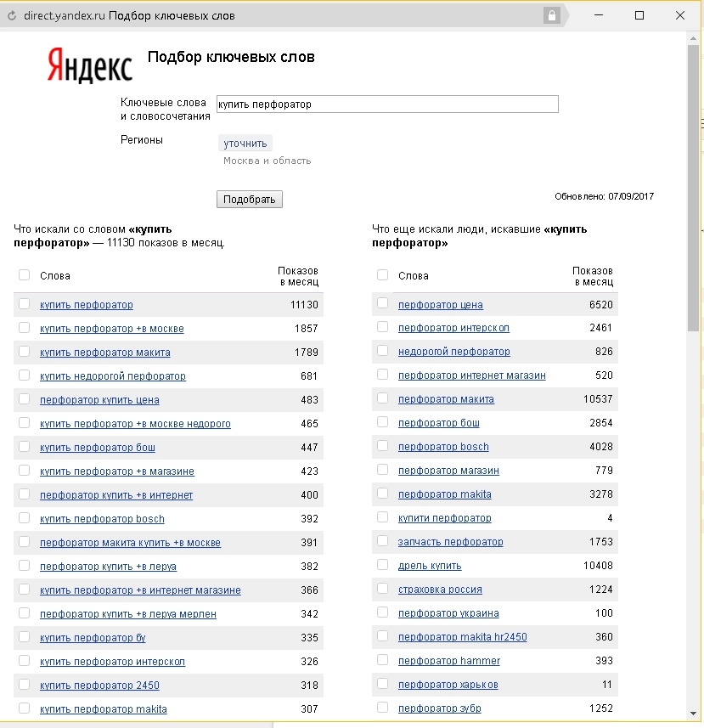The image size is (704, 728).
Task: Open перфоратор харьков link
Action: [x=448, y=685]
